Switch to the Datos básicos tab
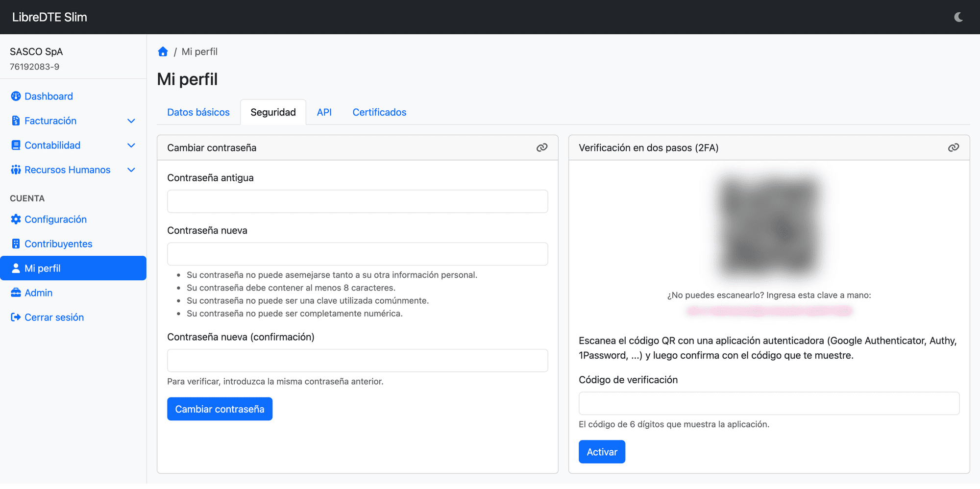The width and height of the screenshot is (980, 489). tap(198, 112)
